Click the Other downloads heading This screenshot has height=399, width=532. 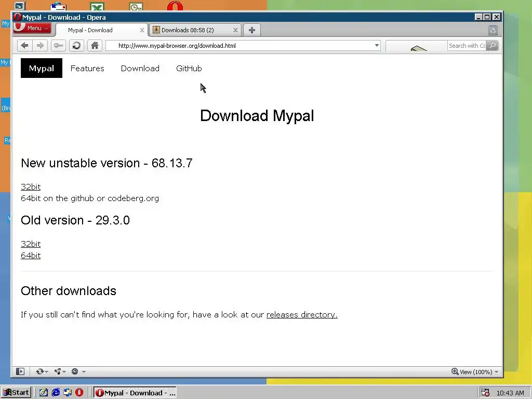tap(69, 291)
